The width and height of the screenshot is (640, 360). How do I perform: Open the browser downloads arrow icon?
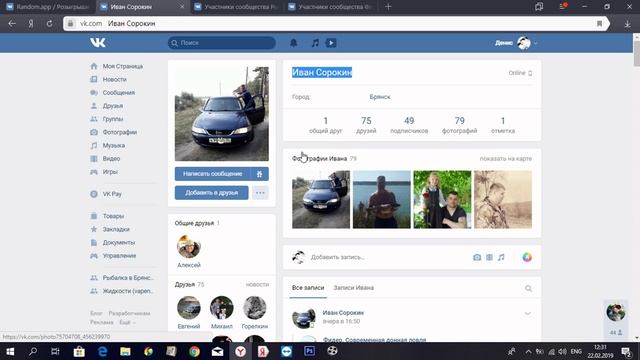pyautogui.click(x=627, y=24)
